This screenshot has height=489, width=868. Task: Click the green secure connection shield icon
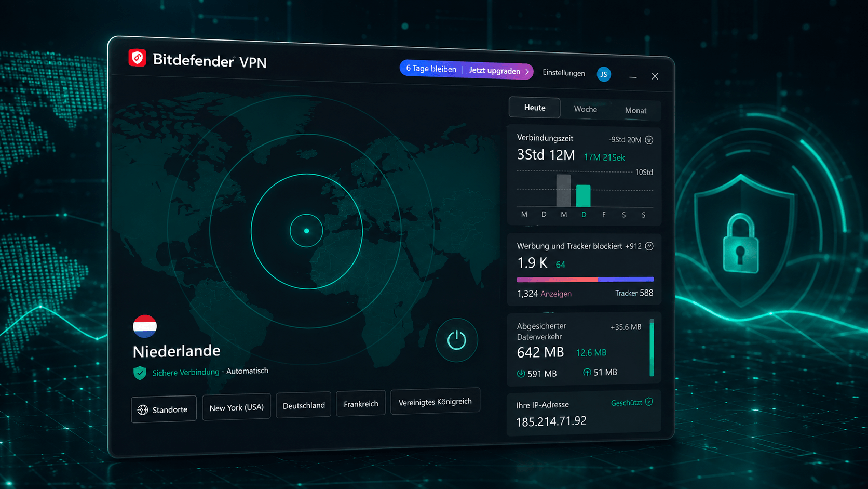tap(140, 373)
